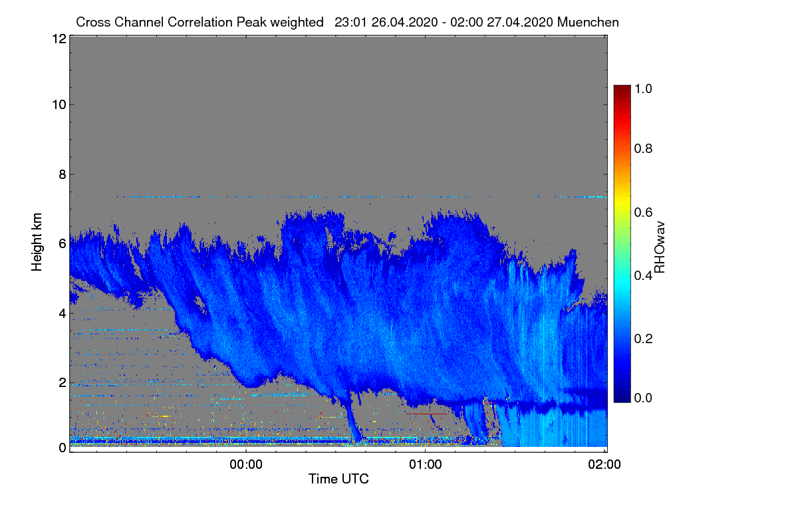Click the 4 km height tick label
The height and width of the screenshot is (532, 798).
62,313
